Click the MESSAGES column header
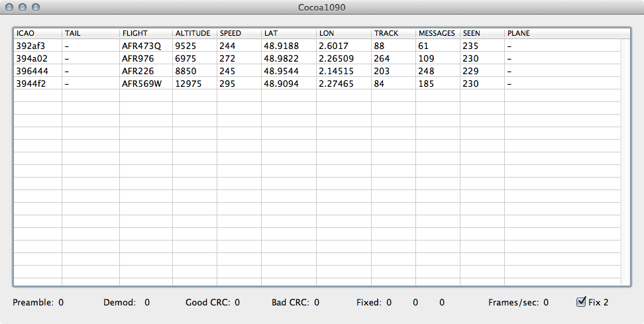 [x=438, y=33]
